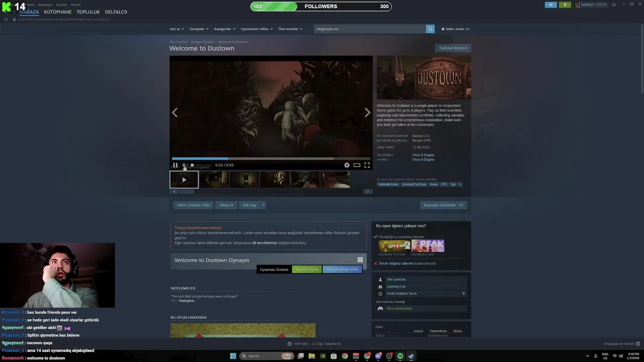Open Steam notifications bell
The height and width of the screenshot is (362, 644).
pos(565,5)
